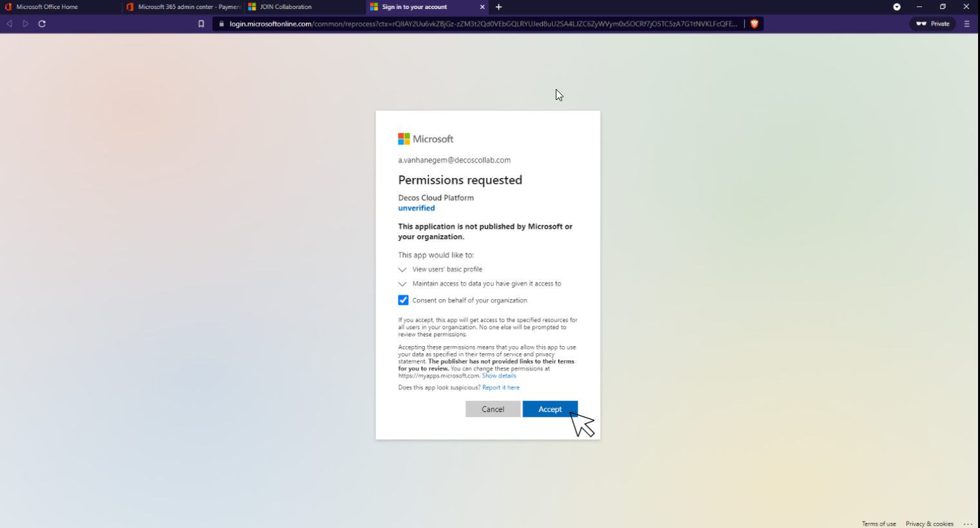Screen dimensions: 980x528
Task: Click the Private window indicator
Action: pyautogui.click(x=932, y=24)
